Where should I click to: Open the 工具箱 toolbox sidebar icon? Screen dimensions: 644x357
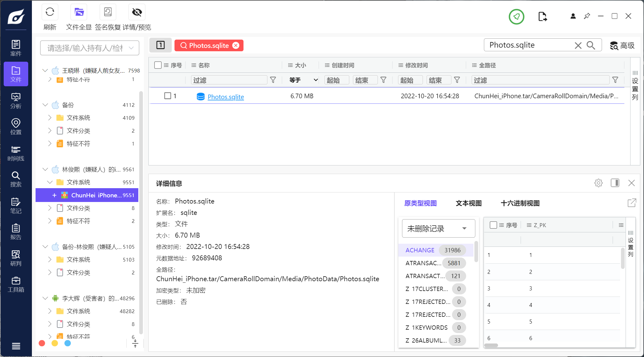click(16, 285)
